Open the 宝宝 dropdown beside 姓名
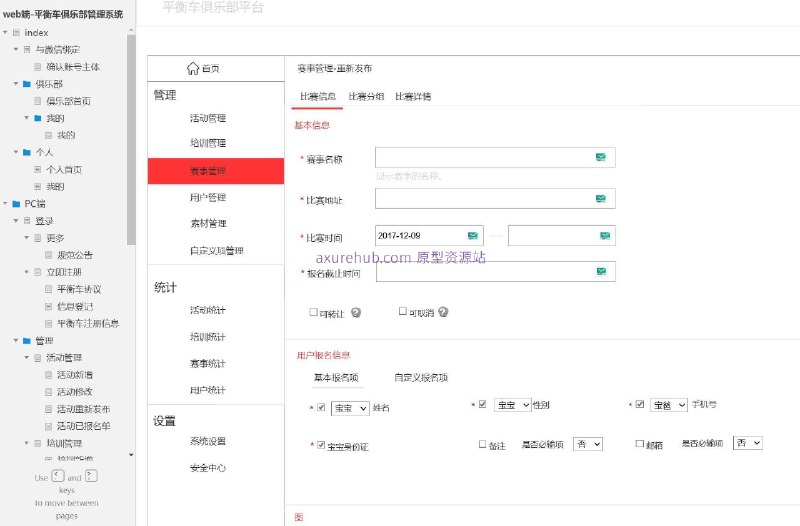Viewport: 800px width, 526px height. pos(350,408)
